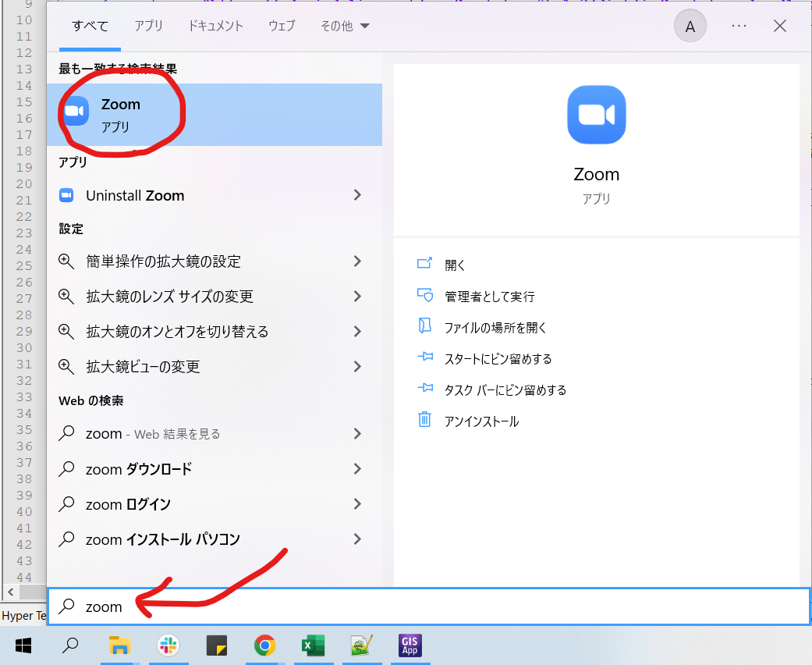The image size is (812, 665).
Task: Expand chevron for zoom ダウンロード
Action: click(357, 469)
